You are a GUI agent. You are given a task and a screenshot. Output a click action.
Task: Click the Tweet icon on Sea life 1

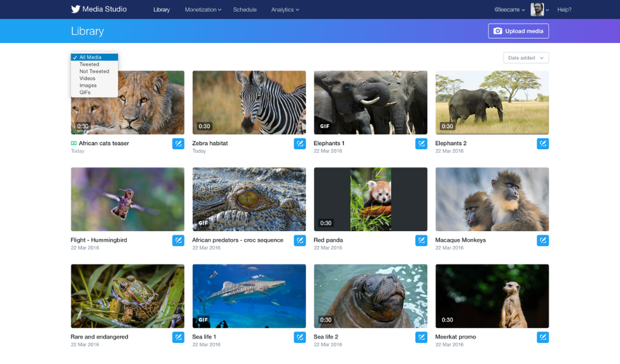(299, 337)
